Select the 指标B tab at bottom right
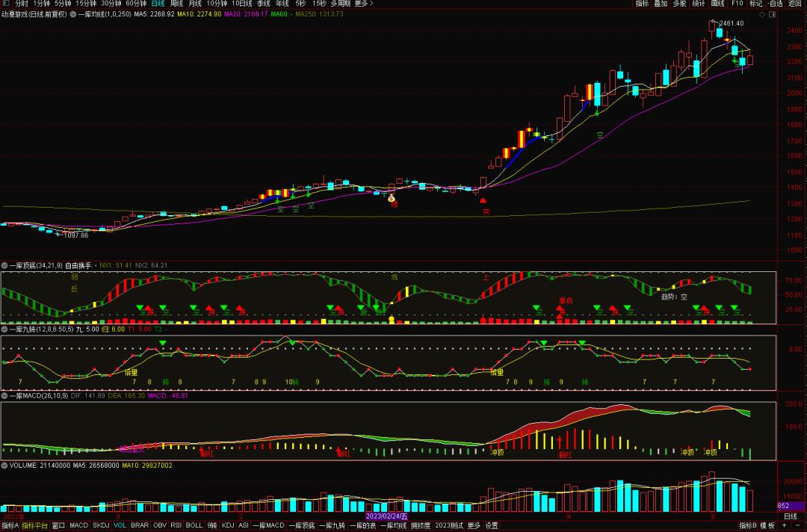 tap(748, 525)
